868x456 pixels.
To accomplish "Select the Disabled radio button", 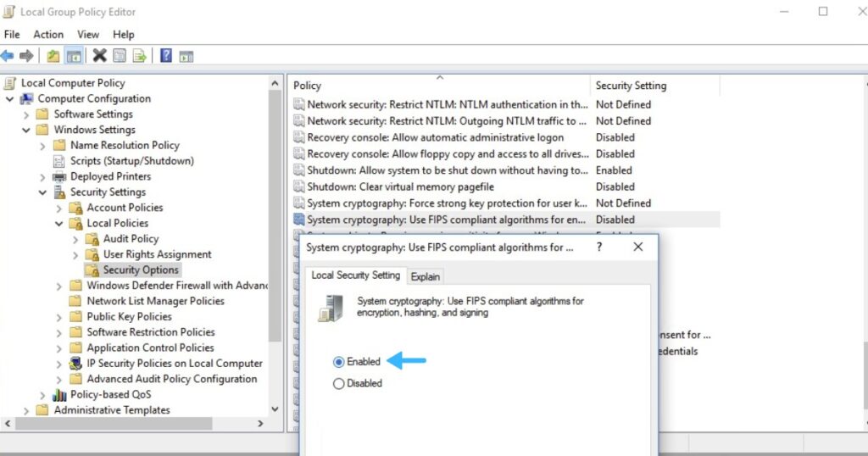I will click(339, 384).
